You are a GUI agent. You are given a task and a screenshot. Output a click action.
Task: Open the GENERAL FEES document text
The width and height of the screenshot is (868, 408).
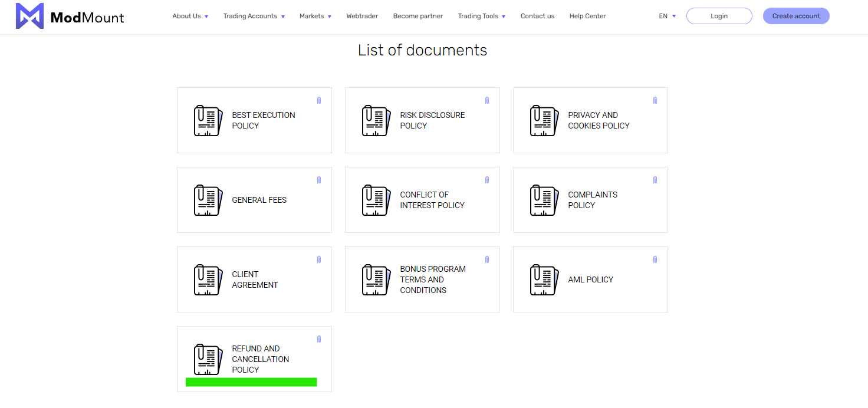tap(259, 200)
